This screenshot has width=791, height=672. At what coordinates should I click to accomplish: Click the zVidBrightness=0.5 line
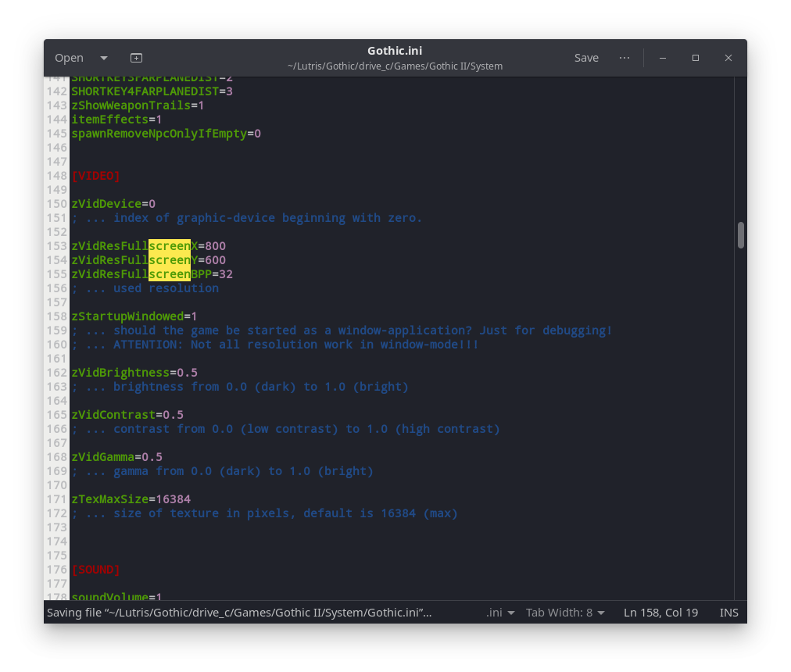(134, 372)
